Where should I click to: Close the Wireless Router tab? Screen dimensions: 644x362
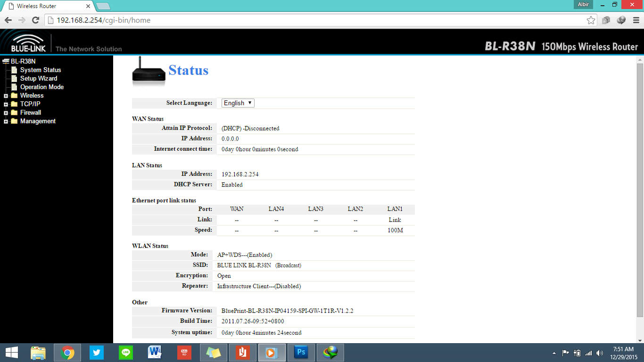[x=88, y=6]
